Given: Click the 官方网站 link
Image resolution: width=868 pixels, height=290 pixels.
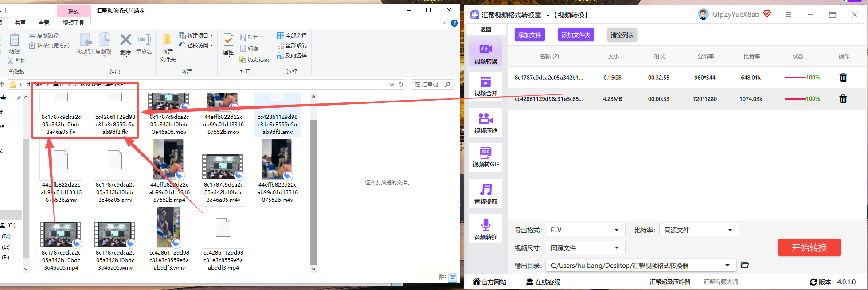Looking at the screenshot, I should (x=489, y=282).
